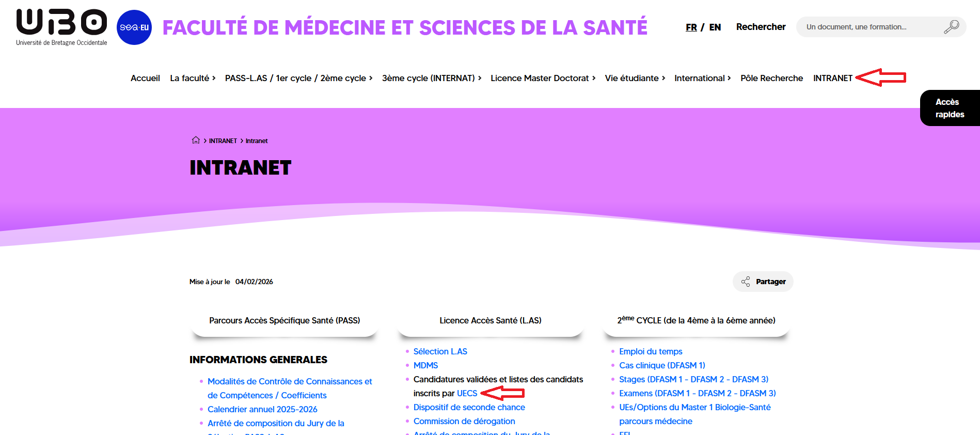
Task: Open the Accès rapides panel
Action: click(950, 108)
